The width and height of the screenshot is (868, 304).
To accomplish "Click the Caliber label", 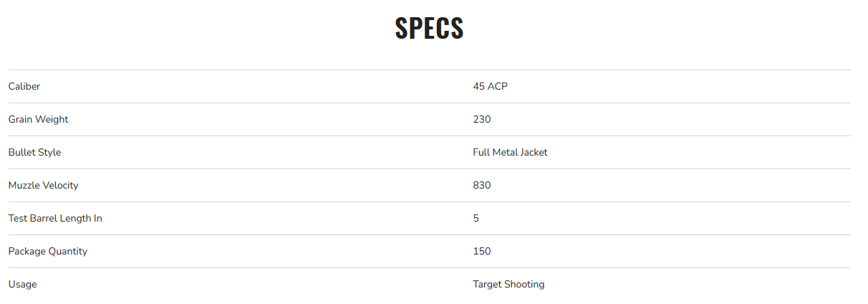I will (24, 87).
